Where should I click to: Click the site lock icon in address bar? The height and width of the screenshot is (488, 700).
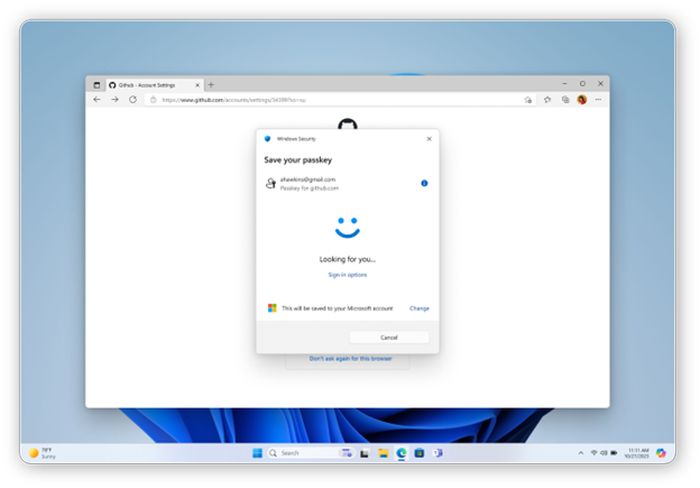click(153, 100)
